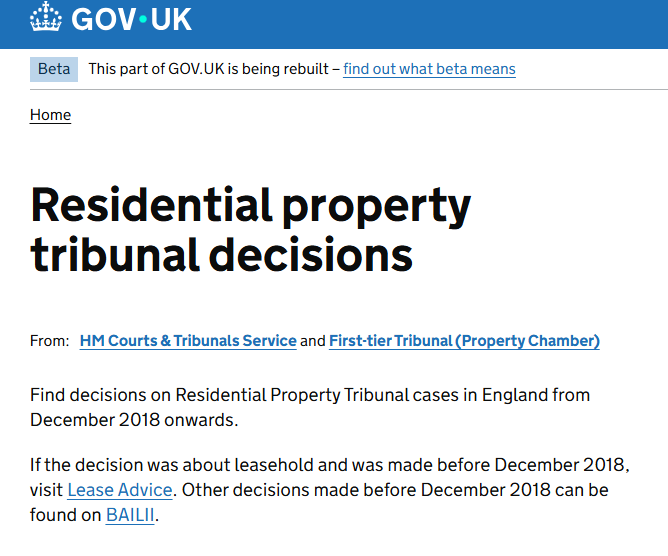The image size is (668, 556).
Task: Click the 'December 2018 onwards.' text line
Action: 134,420
